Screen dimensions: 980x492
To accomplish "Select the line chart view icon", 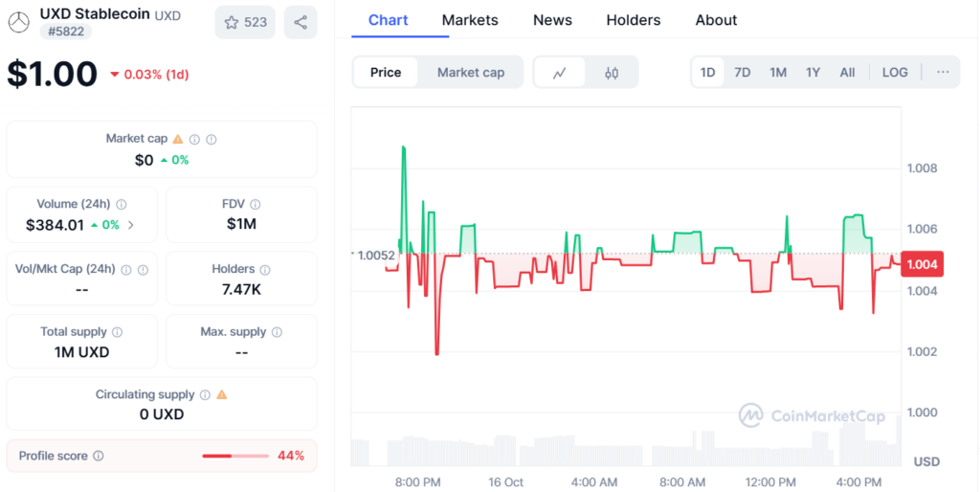I will point(559,73).
